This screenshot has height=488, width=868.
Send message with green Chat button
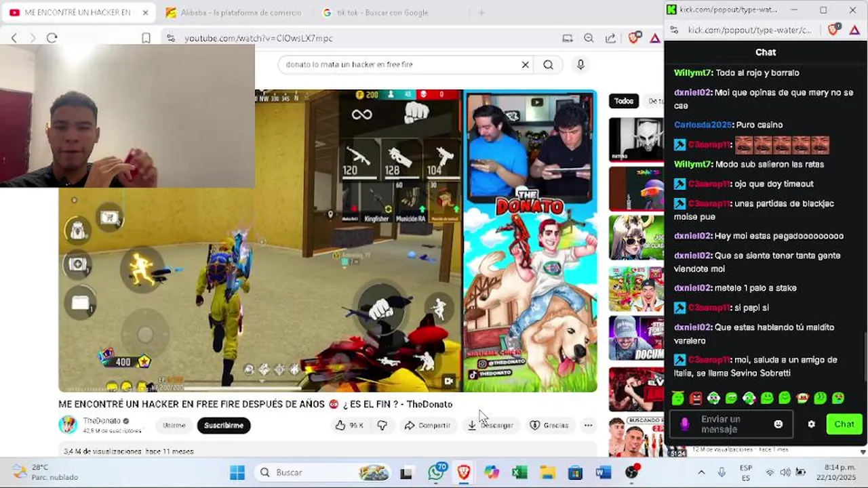point(844,424)
